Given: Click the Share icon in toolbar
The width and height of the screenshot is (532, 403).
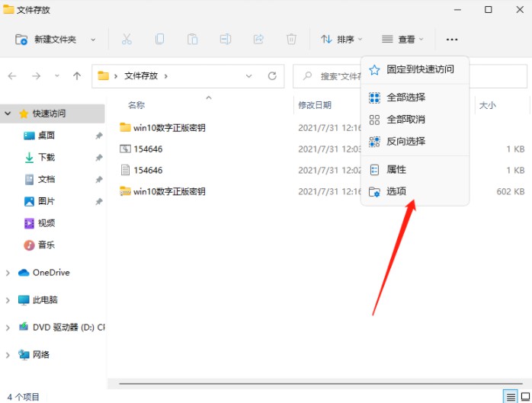Looking at the screenshot, I should (258, 39).
